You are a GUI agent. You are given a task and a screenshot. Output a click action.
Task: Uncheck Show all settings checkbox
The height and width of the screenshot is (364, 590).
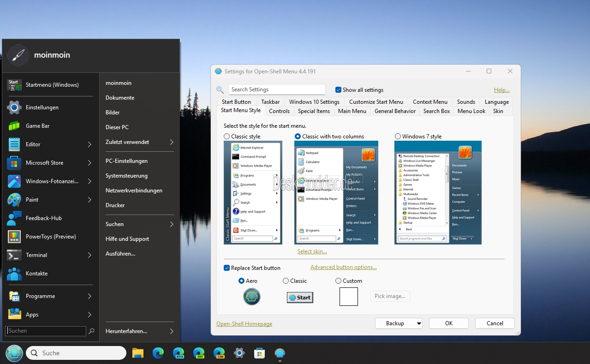click(338, 90)
